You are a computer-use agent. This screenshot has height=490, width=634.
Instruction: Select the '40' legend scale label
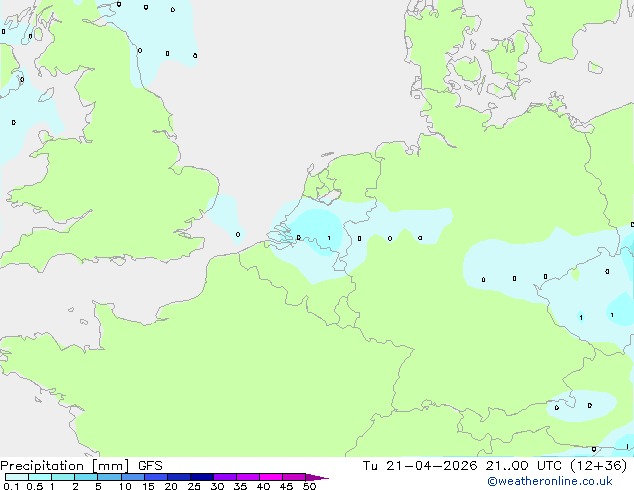[x=263, y=486]
